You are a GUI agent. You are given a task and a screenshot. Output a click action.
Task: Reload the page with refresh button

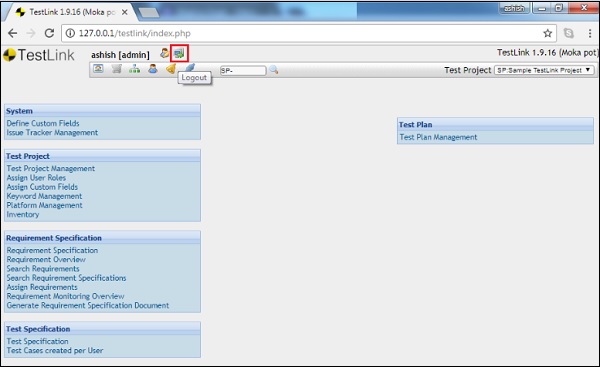49,33
